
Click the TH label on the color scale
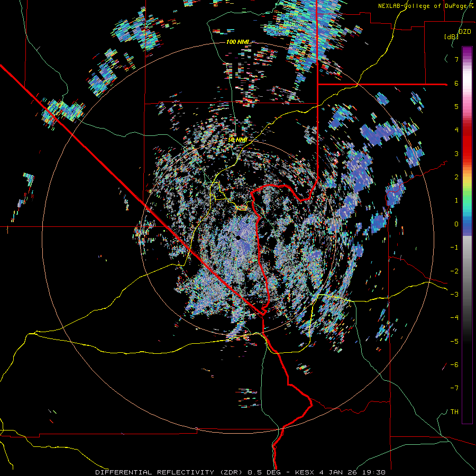pyautogui.click(x=454, y=412)
